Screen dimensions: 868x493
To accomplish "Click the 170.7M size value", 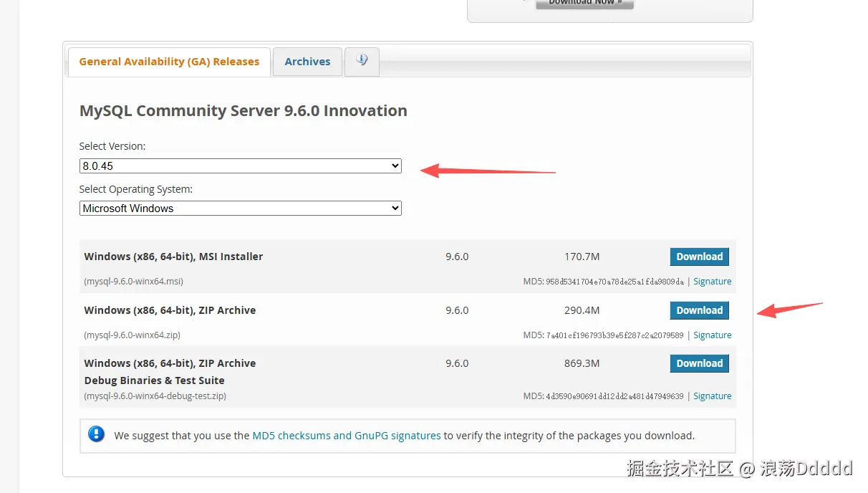I will click(x=582, y=257).
